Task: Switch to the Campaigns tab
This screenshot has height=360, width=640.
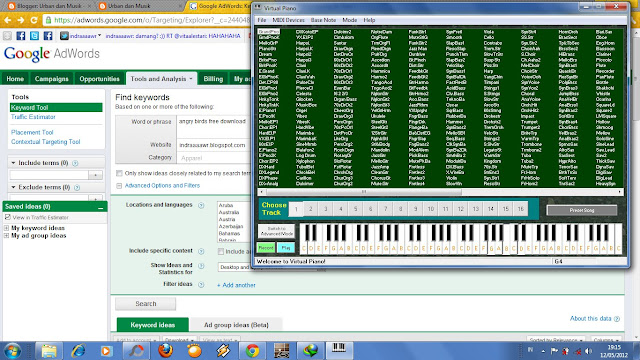Action: tap(51, 79)
